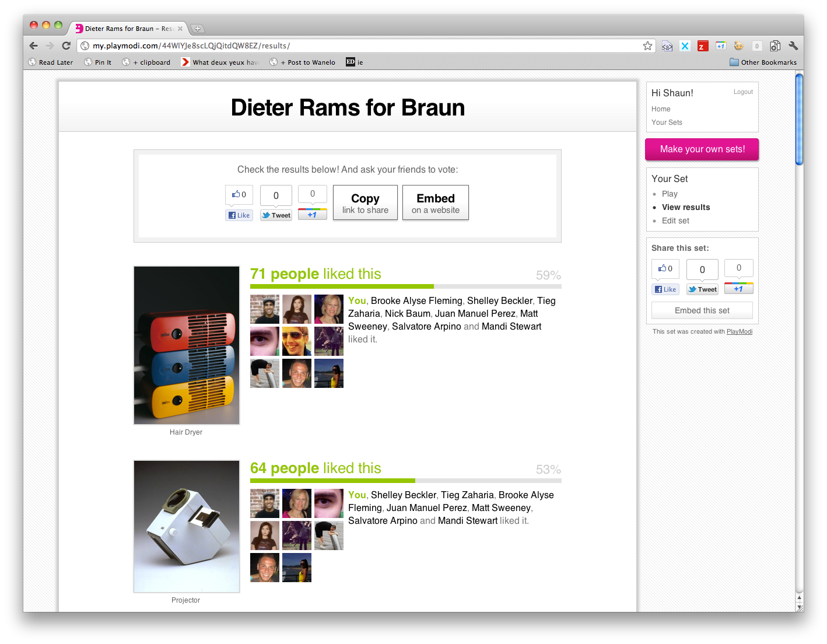The image size is (827, 644).
Task: Go to Home in sidebar
Action: tap(661, 109)
